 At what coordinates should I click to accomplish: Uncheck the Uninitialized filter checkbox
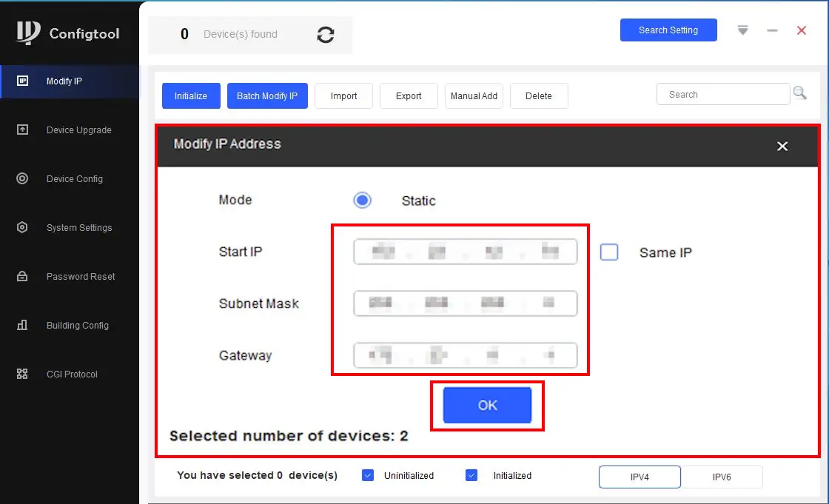click(x=368, y=476)
